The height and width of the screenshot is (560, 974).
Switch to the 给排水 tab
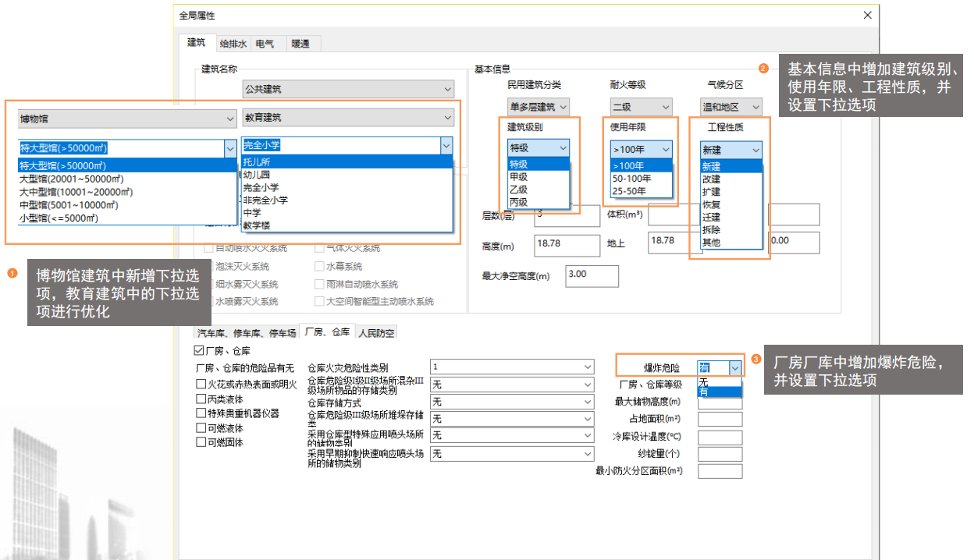point(233,44)
